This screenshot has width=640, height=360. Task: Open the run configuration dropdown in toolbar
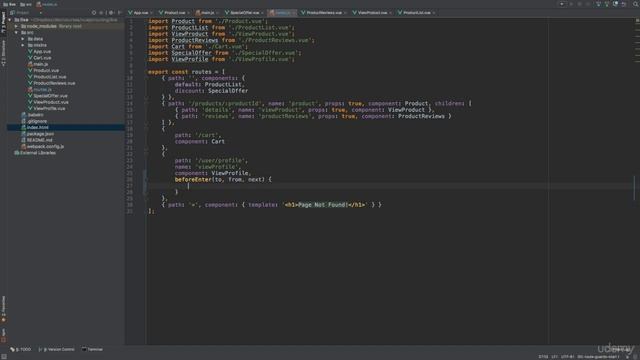click(562, 4)
